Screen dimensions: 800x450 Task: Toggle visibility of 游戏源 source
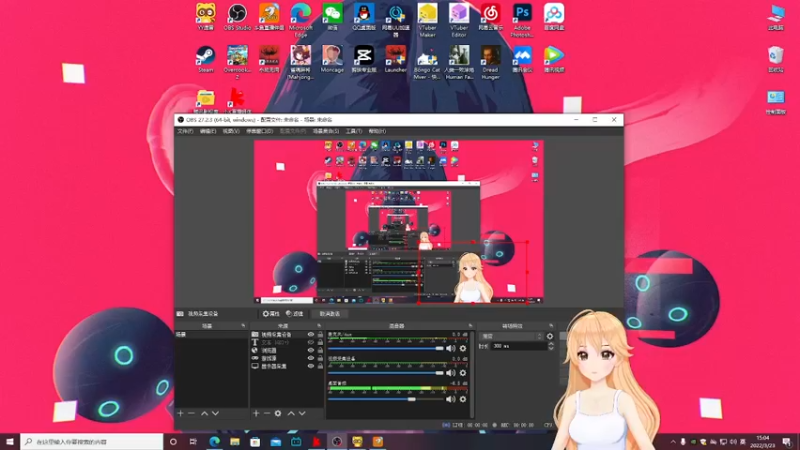pyautogui.click(x=311, y=358)
